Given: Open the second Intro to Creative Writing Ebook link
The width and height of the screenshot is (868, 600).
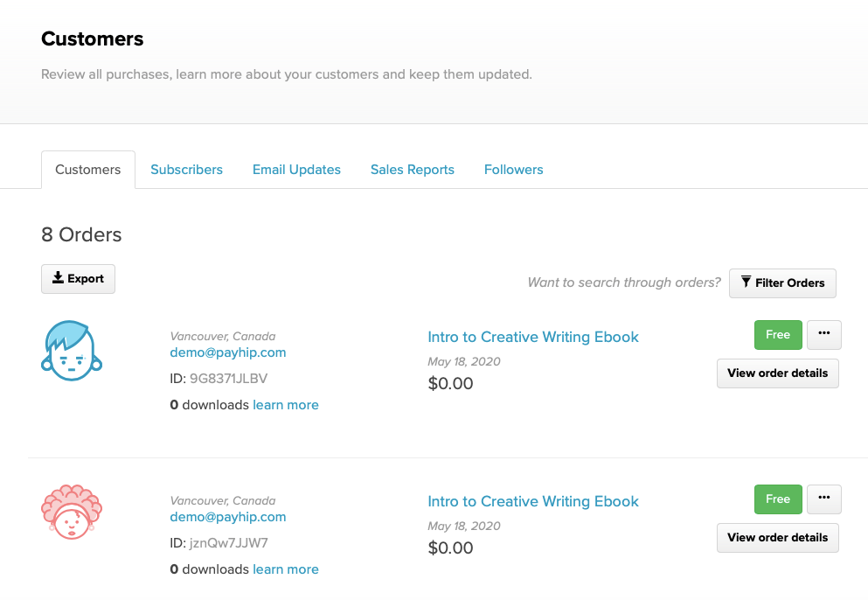Looking at the screenshot, I should (533, 501).
